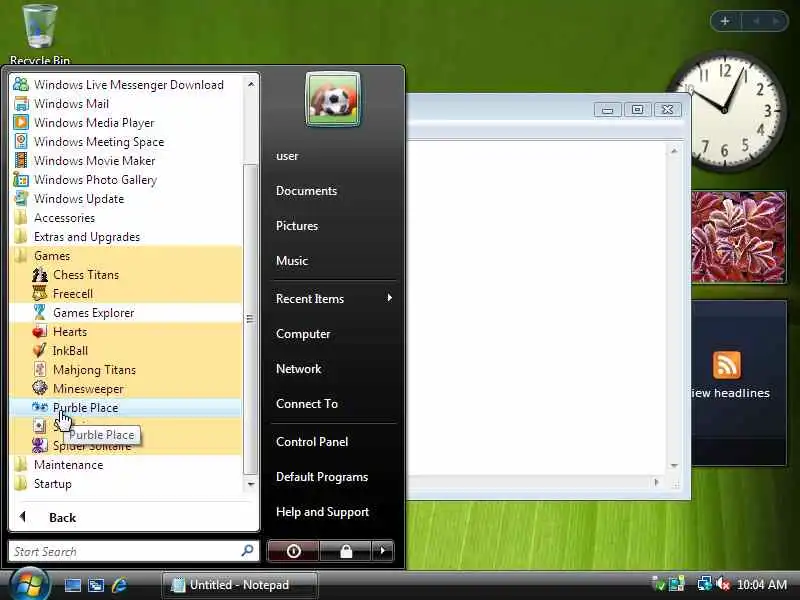Open Spider Solitaire

click(126, 445)
